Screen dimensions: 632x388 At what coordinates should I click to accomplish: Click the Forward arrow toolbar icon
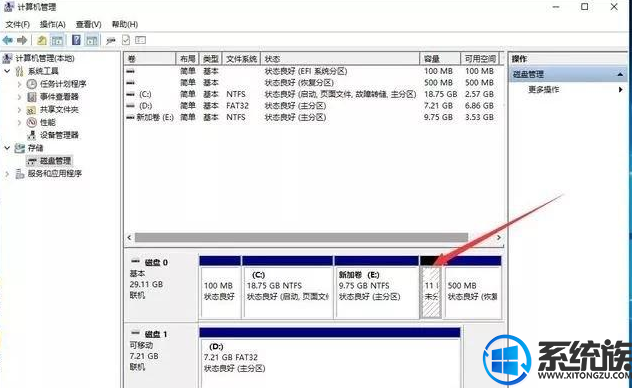pyautogui.click(x=22, y=40)
